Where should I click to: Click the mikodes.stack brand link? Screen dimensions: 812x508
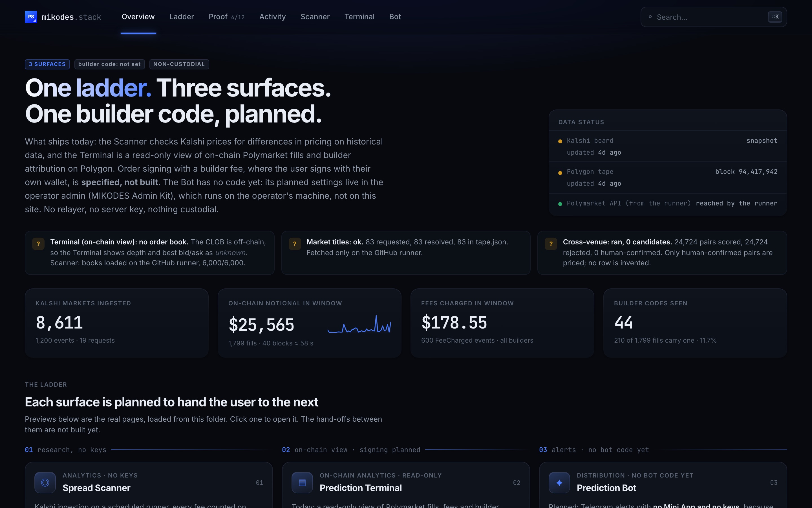click(x=63, y=17)
